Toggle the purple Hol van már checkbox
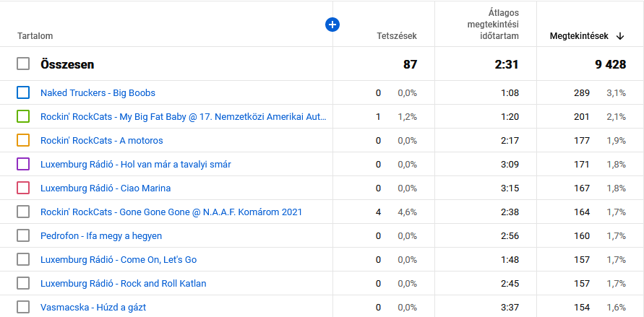The width and height of the screenshot is (644, 317). coord(23,164)
